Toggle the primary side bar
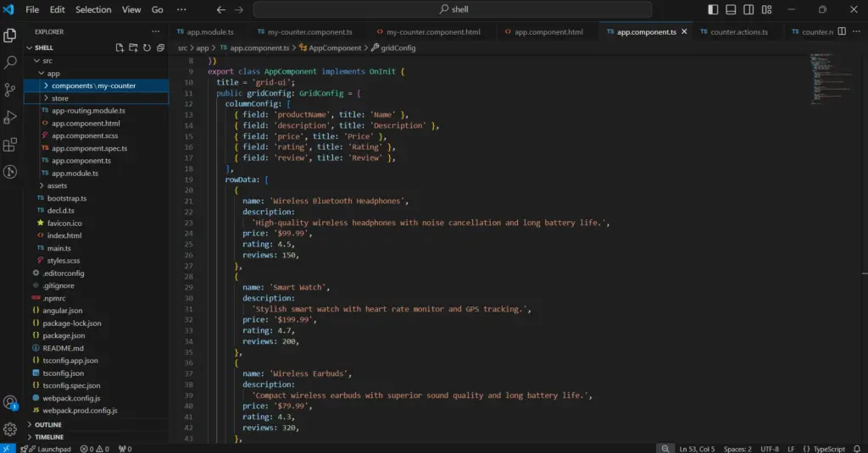Viewport: 868px width, 453px height. tap(713, 9)
